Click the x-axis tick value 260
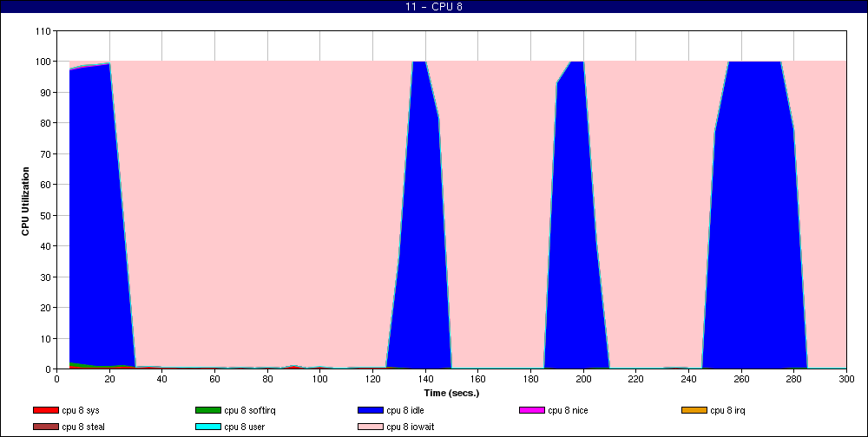This screenshot has width=868, height=437. 741,379
